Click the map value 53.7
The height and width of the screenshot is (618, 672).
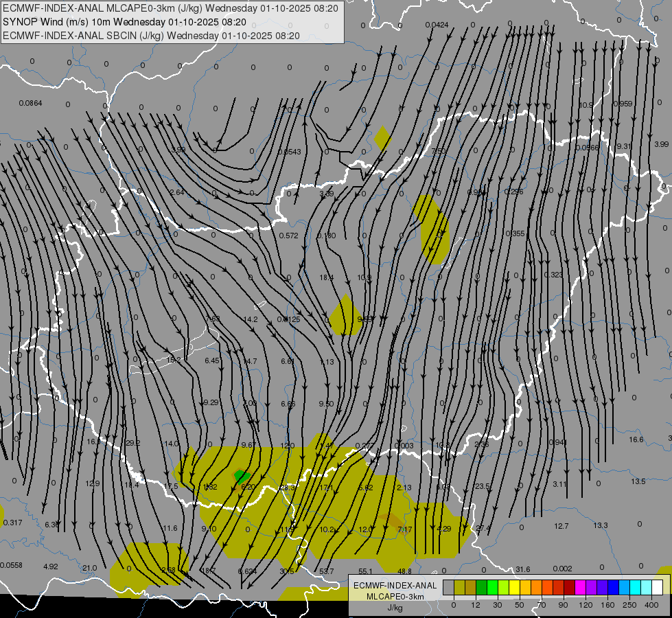(x=327, y=571)
